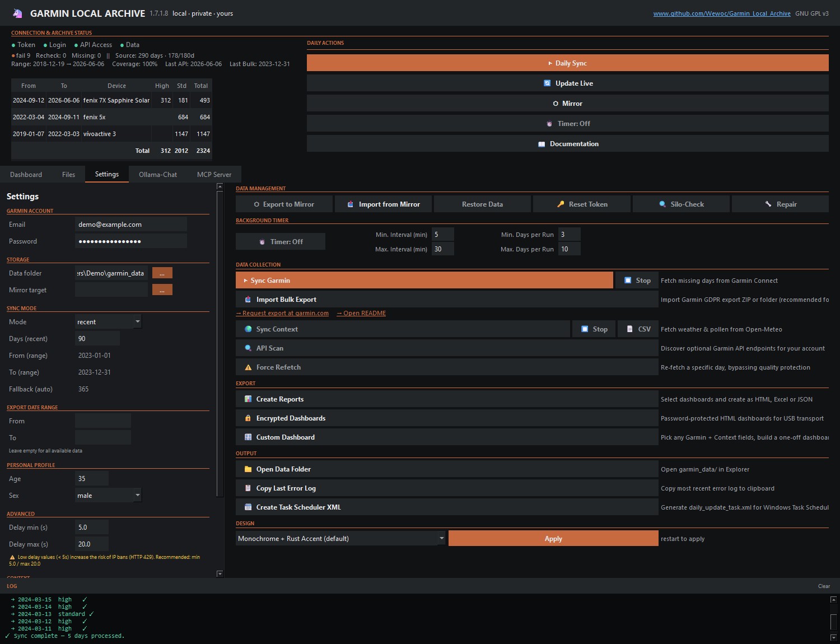Stop the Sync Context run

pyautogui.click(x=594, y=329)
